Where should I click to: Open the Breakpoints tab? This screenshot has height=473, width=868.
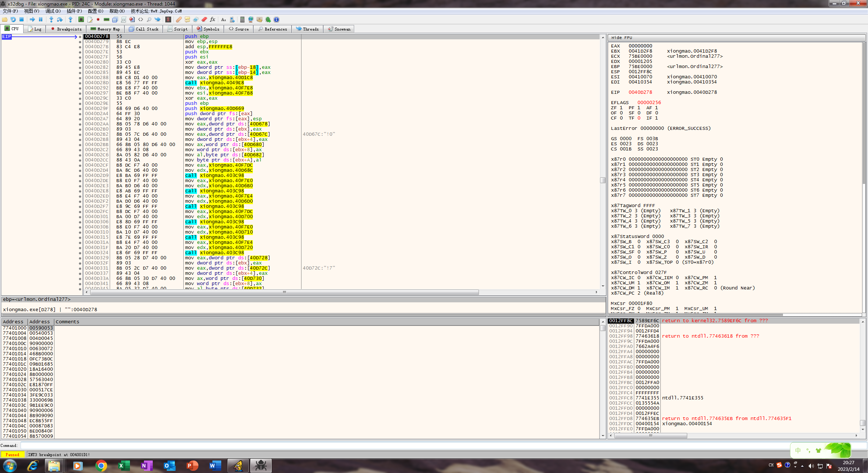pos(66,29)
